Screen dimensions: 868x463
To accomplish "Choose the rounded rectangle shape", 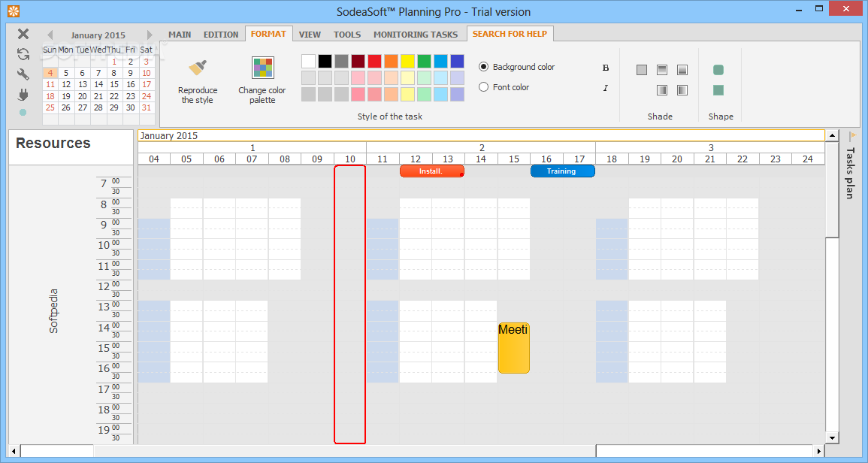I will (718, 70).
